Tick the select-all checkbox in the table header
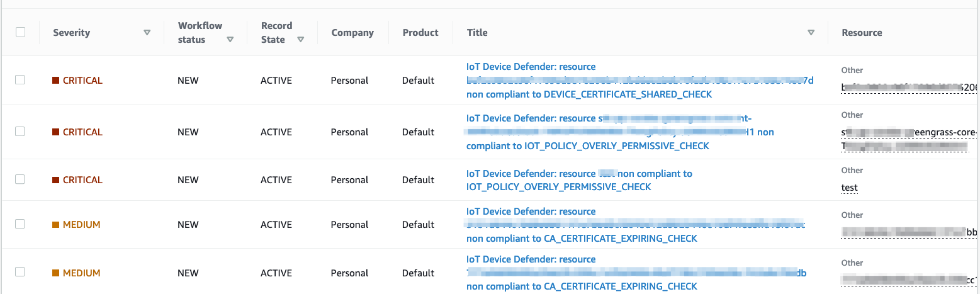 point(20,32)
